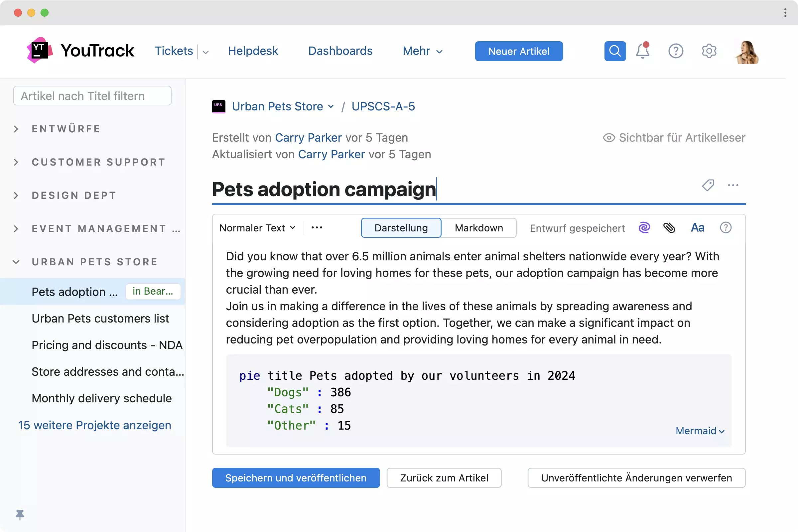Switch editor to Darstellung mode
Viewport: 798px width, 532px height.
(401, 228)
